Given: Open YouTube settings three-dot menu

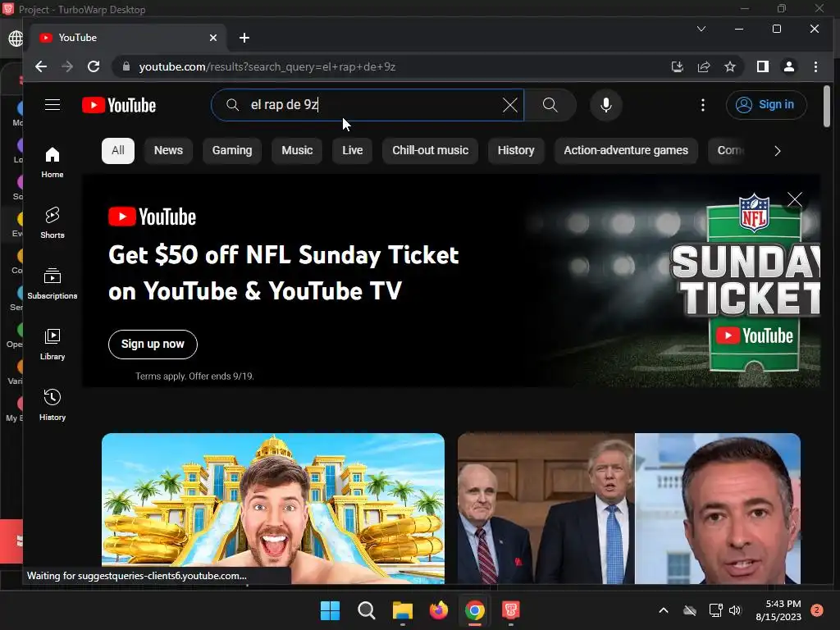Looking at the screenshot, I should click(703, 105).
